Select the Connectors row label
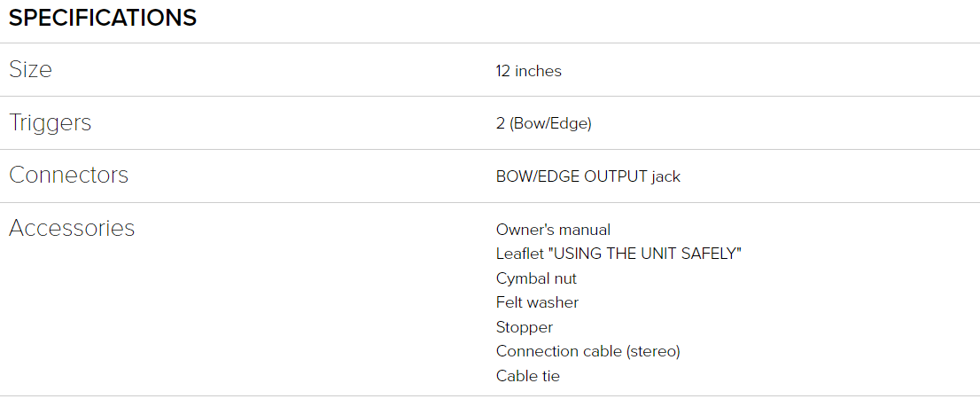Viewport: 980px width, 399px height. coord(68,176)
